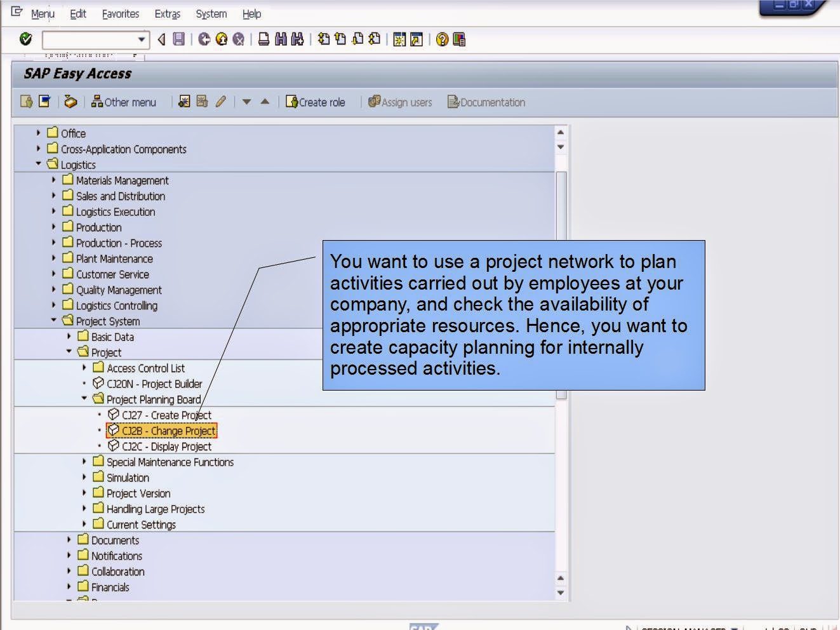Open the System menu
Image resolution: width=840 pixels, height=630 pixels.
tap(210, 13)
